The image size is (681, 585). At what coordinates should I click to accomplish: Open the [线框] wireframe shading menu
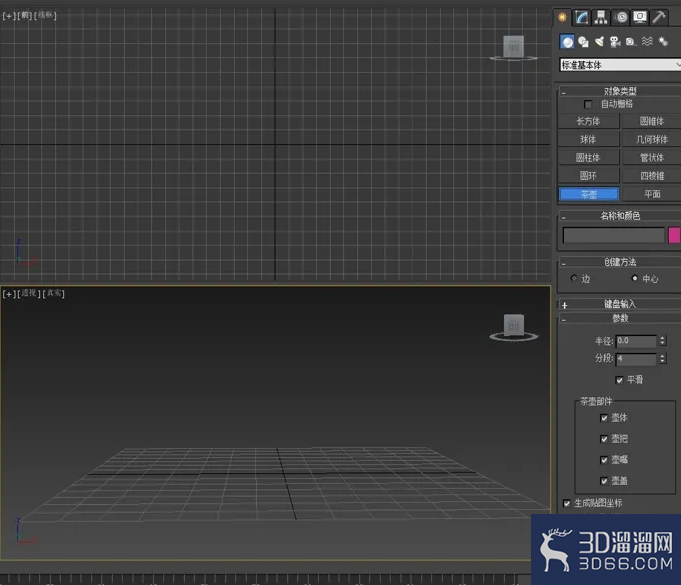click(45, 15)
